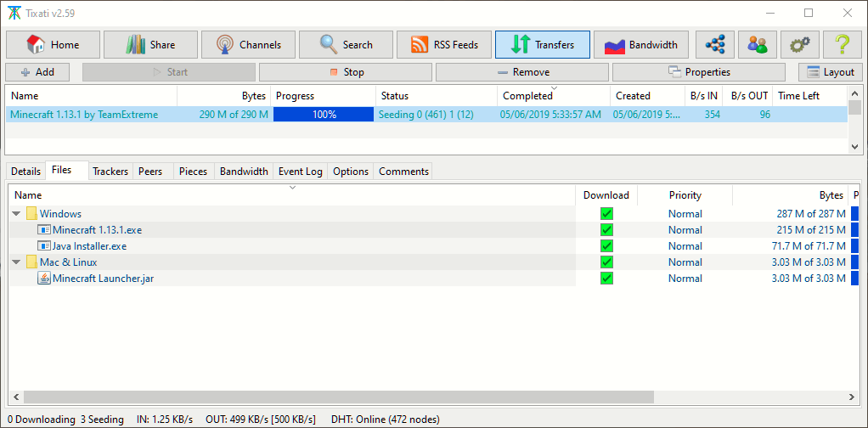Open the Search section
Screen dimensions: 868x428
pos(346,45)
